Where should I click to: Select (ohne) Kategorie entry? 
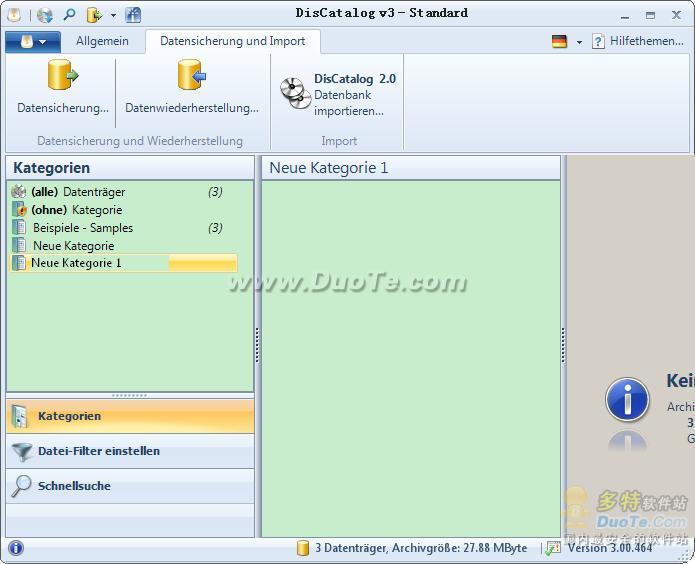click(124, 210)
